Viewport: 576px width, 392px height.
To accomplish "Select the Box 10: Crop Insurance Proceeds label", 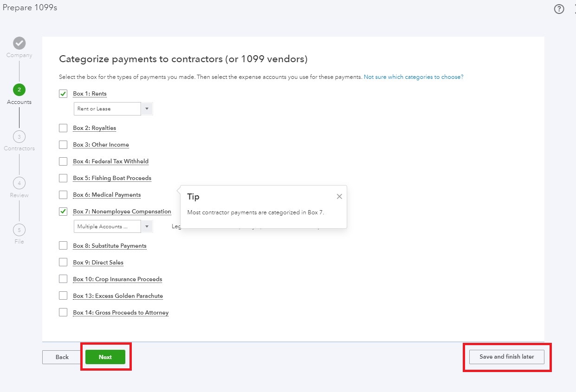I will 117,279.
